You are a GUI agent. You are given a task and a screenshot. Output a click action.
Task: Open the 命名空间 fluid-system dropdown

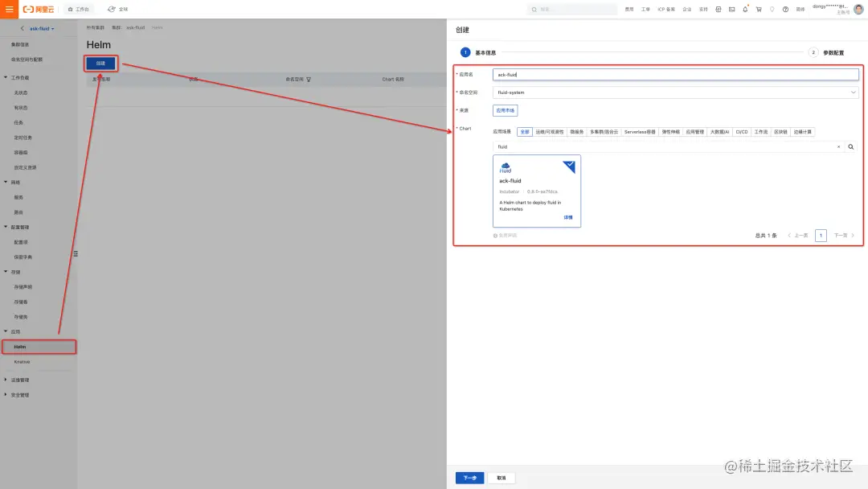pos(675,92)
